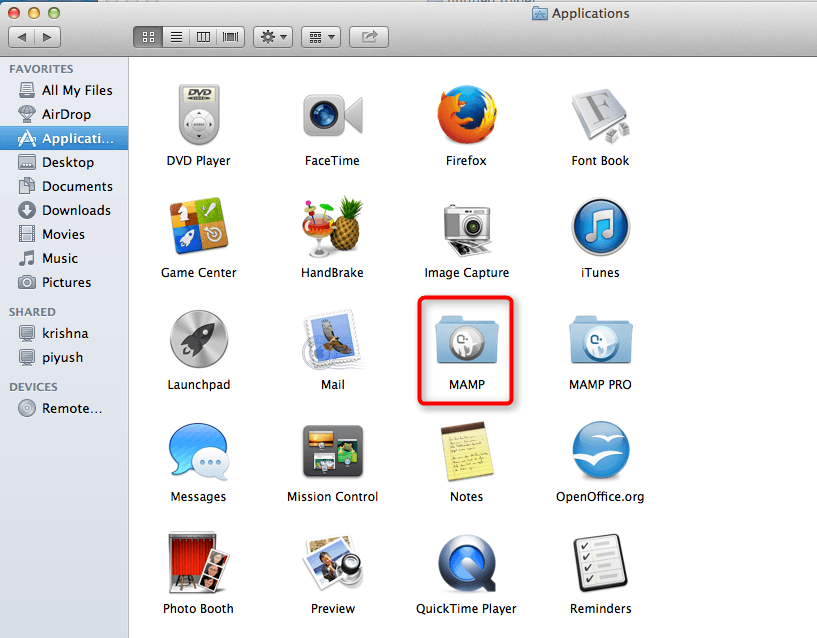Open Downloads folder in sidebar
Viewport: 817px width, 638px height.
pos(64,210)
